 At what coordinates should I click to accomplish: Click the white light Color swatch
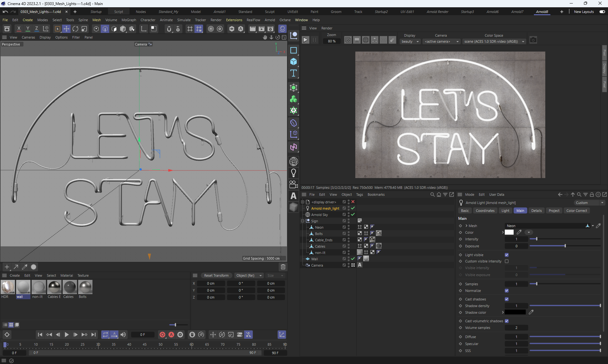(509, 232)
